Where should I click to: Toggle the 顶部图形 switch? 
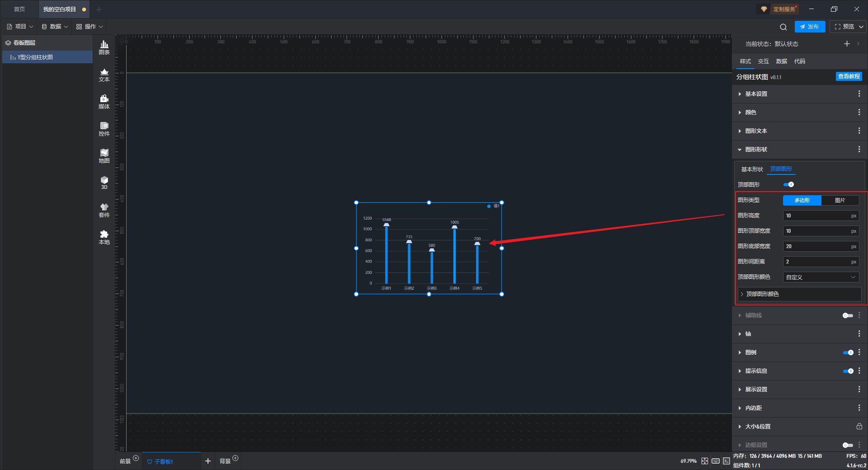pos(788,184)
